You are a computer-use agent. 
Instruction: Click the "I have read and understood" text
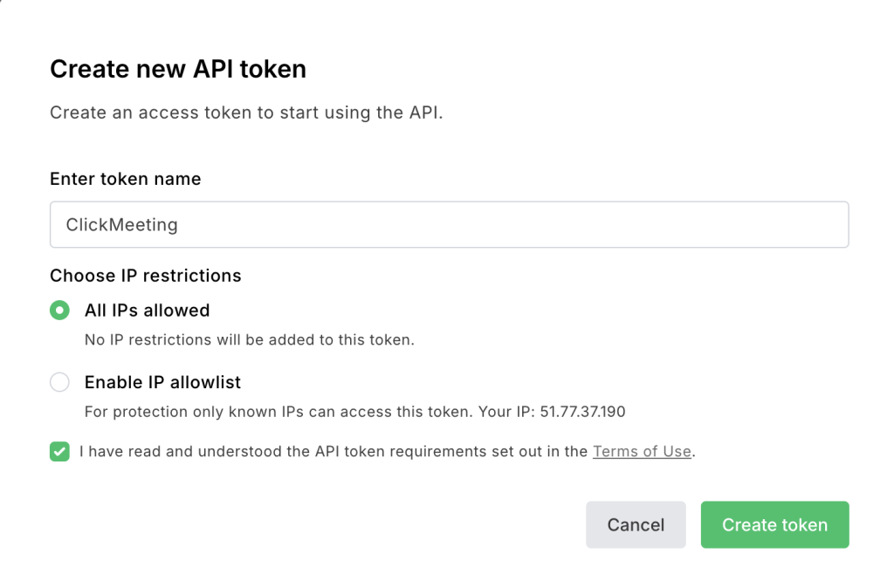pos(175,452)
